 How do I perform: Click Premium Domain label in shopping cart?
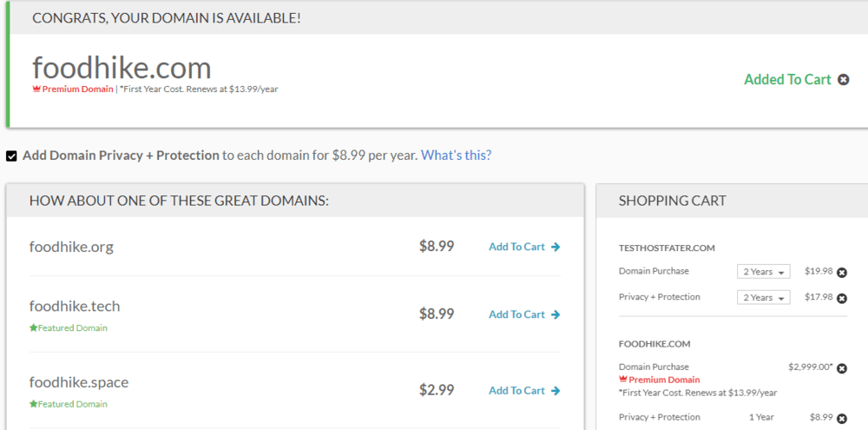click(x=664, y=380)
